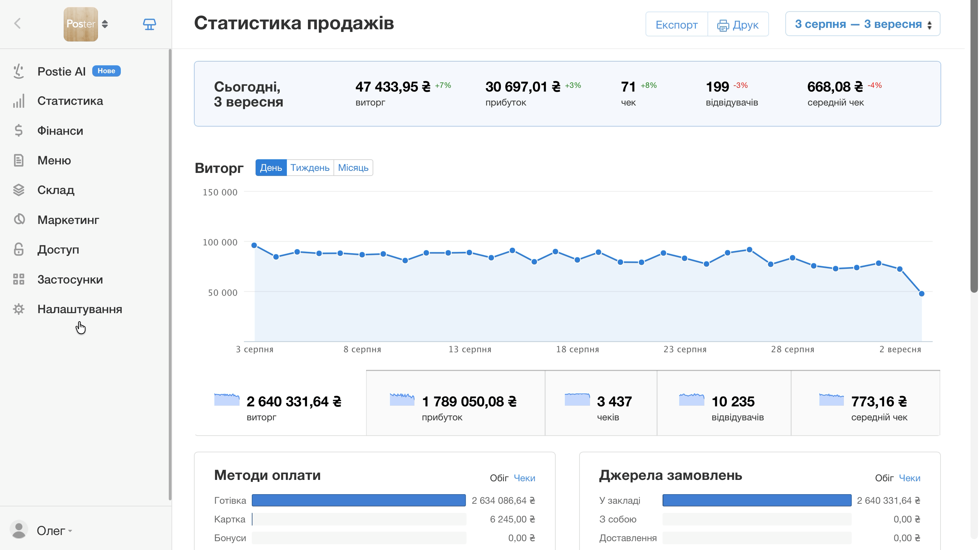Image resolution: width=980 pixels, height=550 pixels.
Task: Select the 3 437 чеків summary tab
Action: pyautogui.click(x=601, y=403)
